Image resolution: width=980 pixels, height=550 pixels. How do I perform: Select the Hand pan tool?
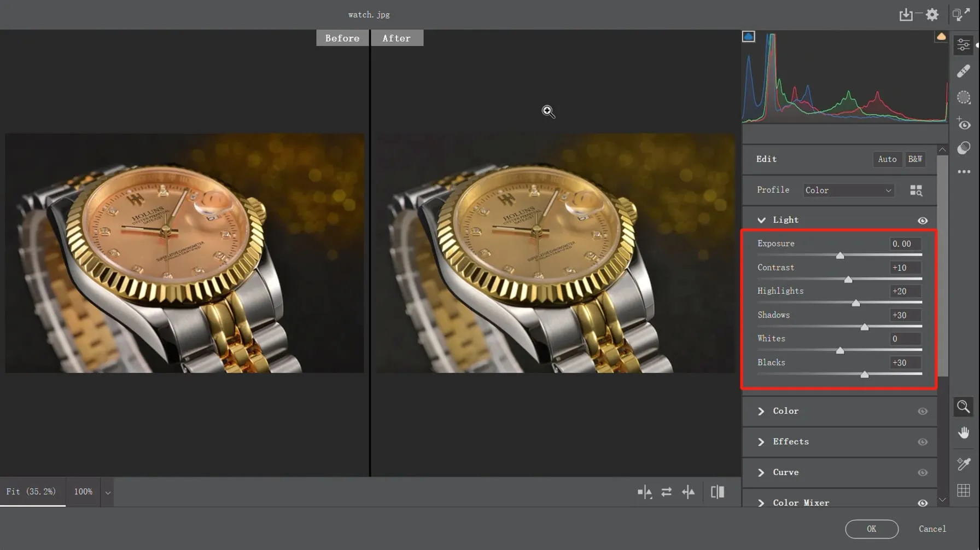coord(964,433)
